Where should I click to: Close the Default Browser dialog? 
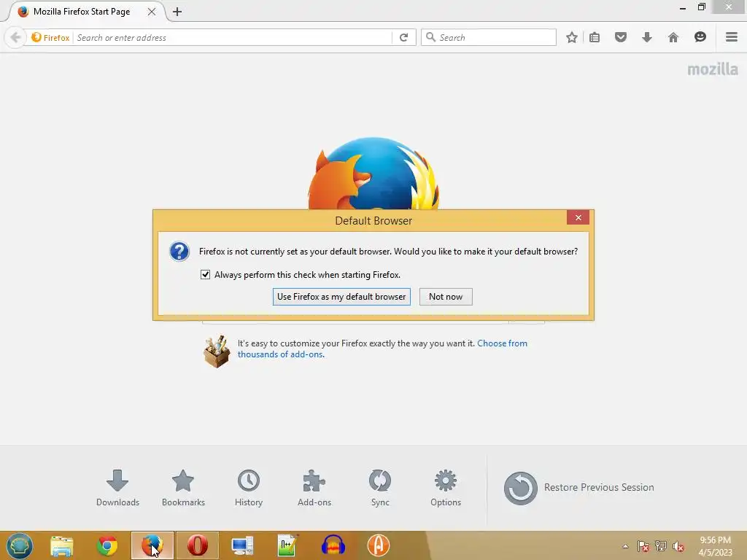[x=578, y=217]
